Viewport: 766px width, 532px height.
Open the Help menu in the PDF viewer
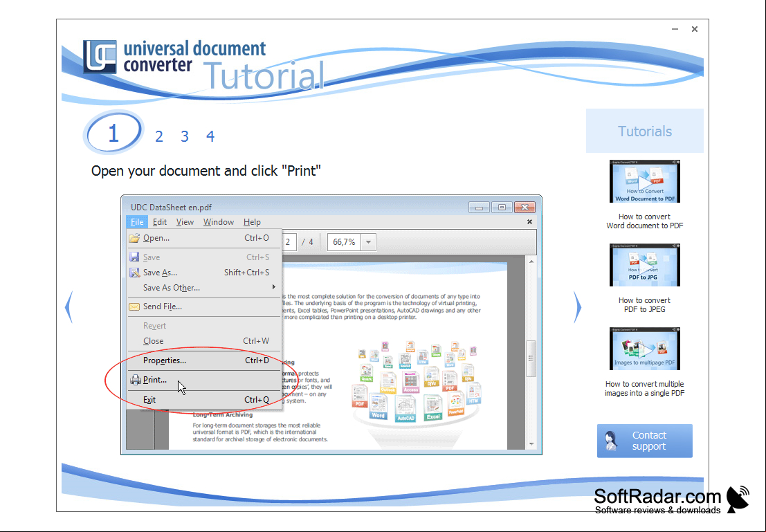pos(252,222)
